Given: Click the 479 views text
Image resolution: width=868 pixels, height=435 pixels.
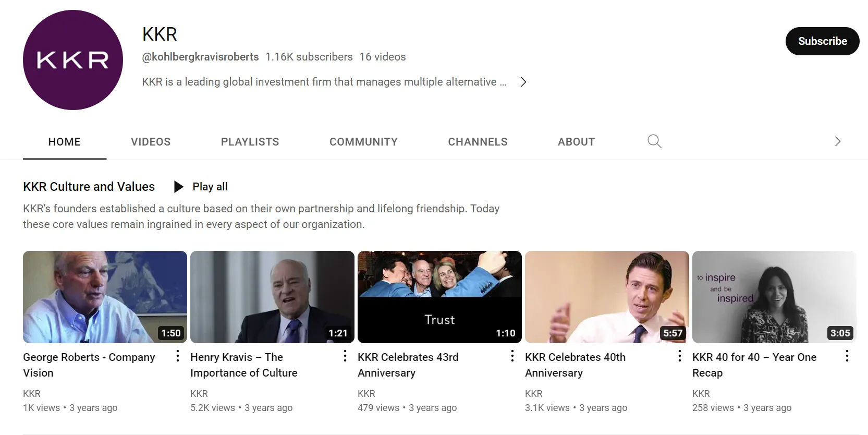Looking at the screenshot, I should 378,408.
